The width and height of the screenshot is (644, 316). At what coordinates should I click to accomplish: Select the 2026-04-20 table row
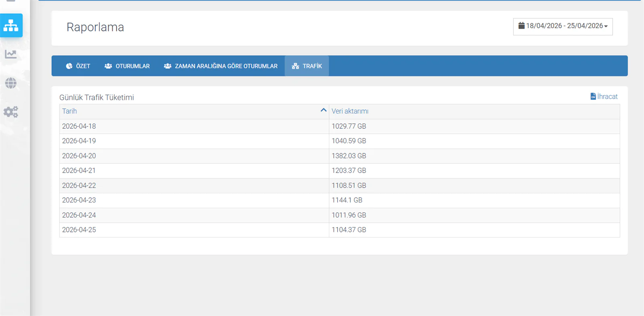(x=339, y=156)
